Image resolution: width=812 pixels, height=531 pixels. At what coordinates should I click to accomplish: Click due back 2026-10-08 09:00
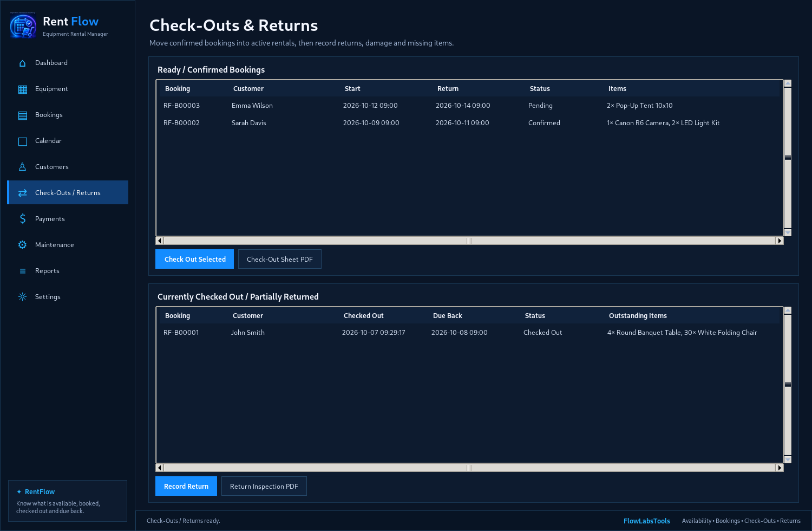click(x=459, y=333)
